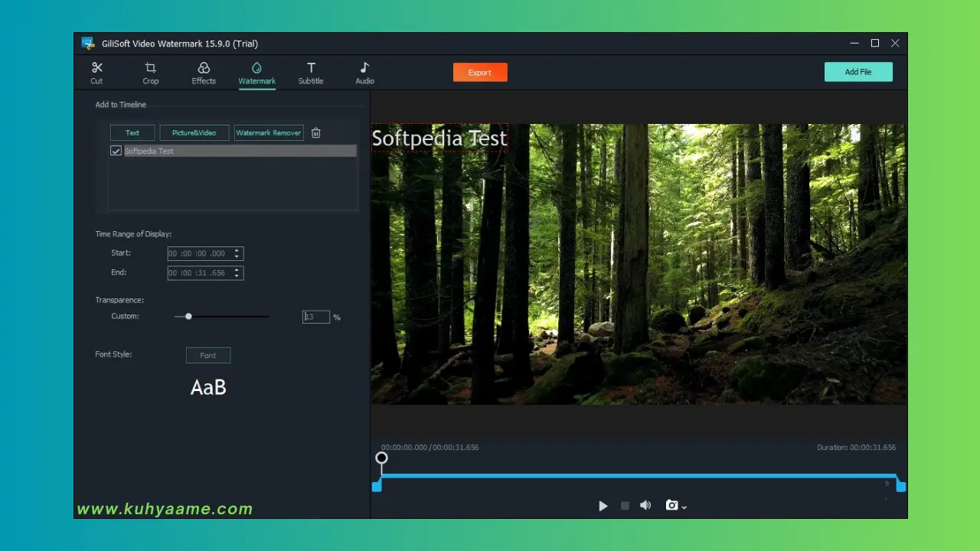Screen dimensions: 980x551
Task: Uncheck the Softpedia Test watermark checkbox
Action: tap(116, 152)
